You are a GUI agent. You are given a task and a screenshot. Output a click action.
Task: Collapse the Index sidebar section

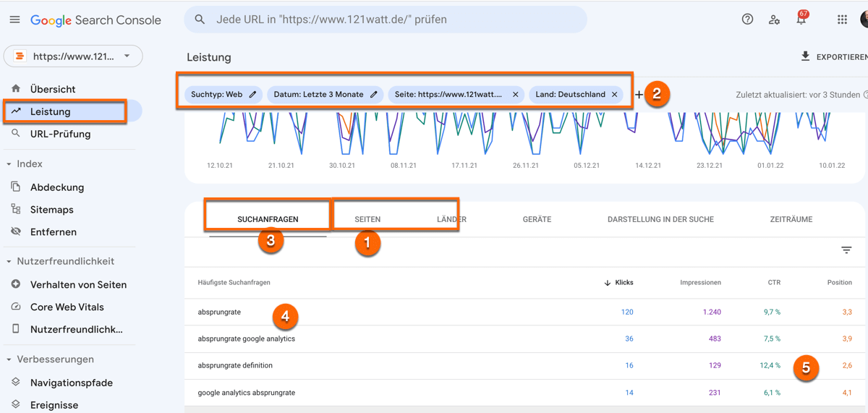(9, 164)
